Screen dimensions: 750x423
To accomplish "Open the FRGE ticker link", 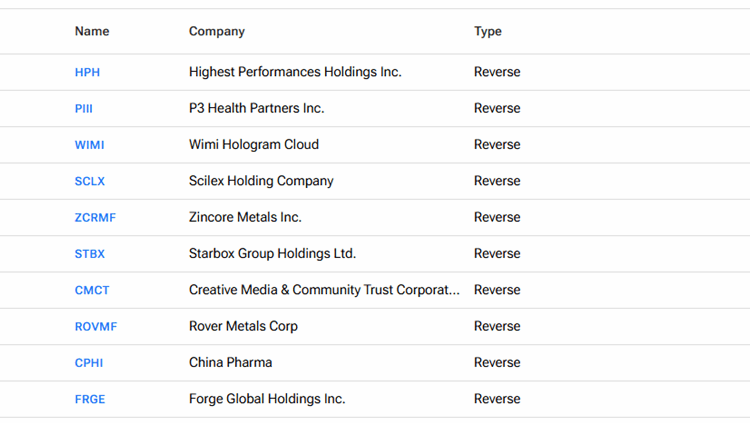I will click(x=90, y=399).
